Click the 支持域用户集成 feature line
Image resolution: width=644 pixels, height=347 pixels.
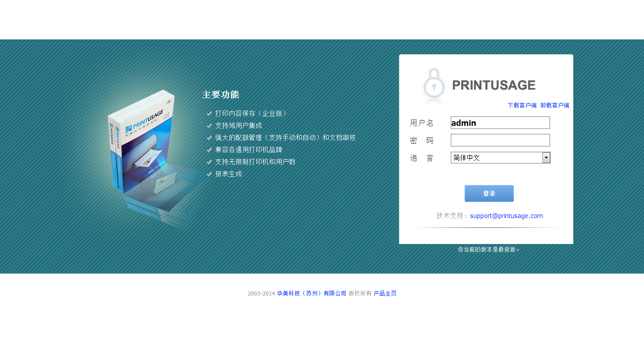click(238, 126)
